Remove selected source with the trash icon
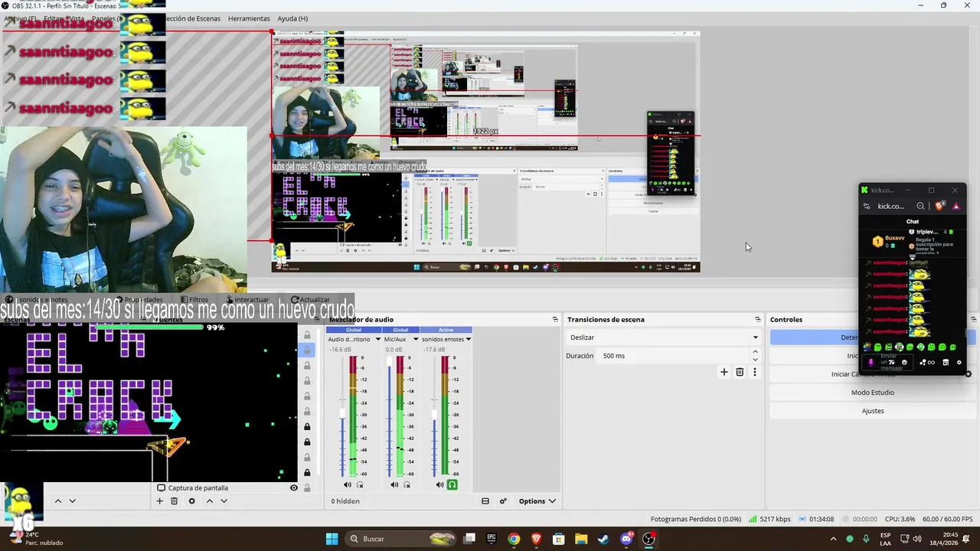Image resolution: width=980 pixels, height=551 pixels. [174, 501]
